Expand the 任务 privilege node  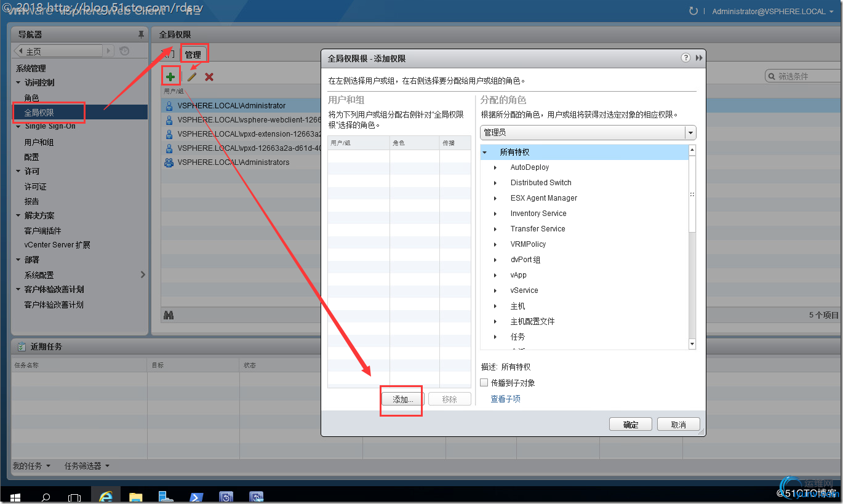[495, 337]
